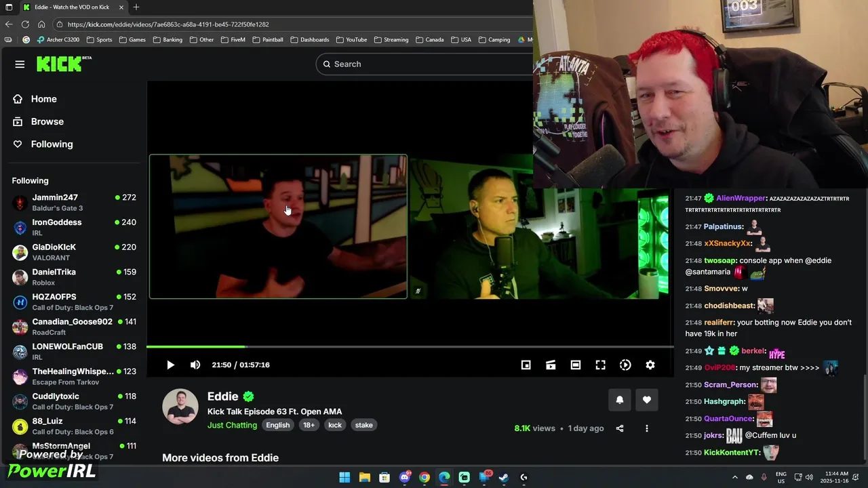The image size is (868, 488).
Task: Turn on notifications bell for Eddie
Action: click(x=619, y=400)
